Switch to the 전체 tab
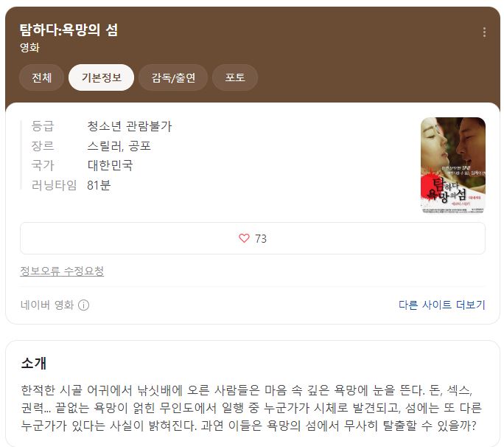The height and width of the screenshot is (447, 504). (x=41, y=77)
